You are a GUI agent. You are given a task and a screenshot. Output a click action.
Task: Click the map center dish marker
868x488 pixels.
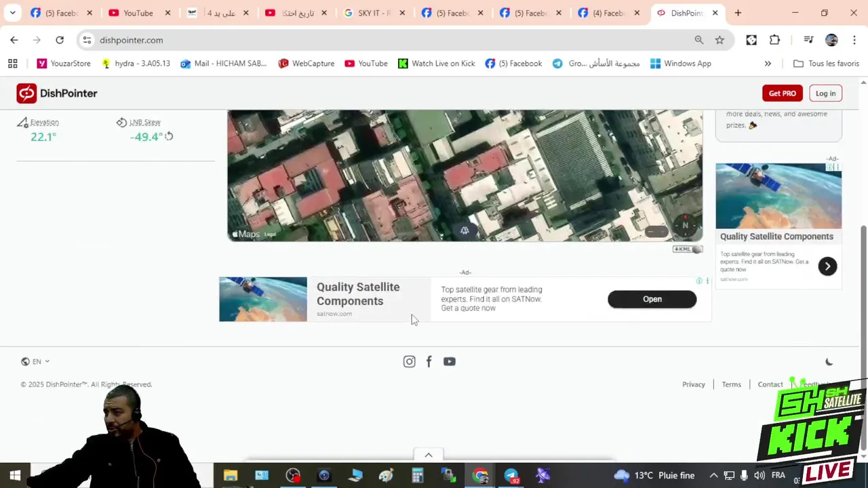click(x=465, y=230)
